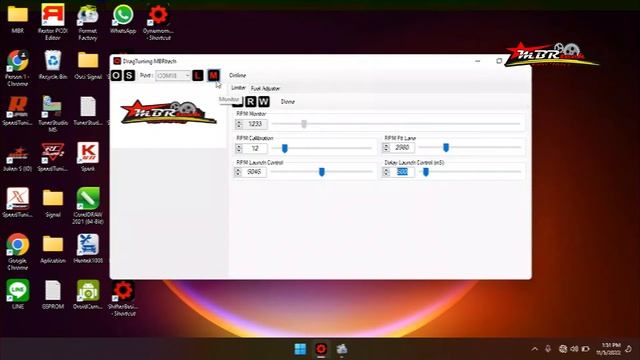The height and width of the screenshot is (360, 640).
Task: Expand the system tray hidden icons chevron
Action: [x=534, y=349]
